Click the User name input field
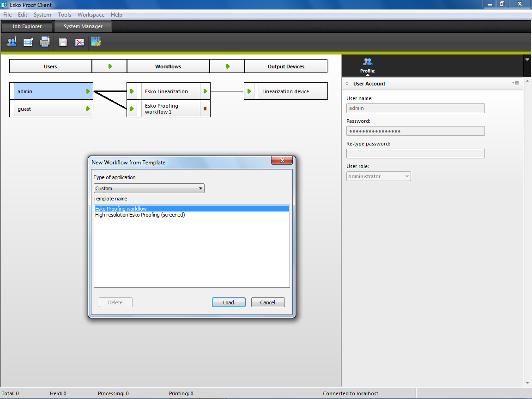Image resolution: width=532 pixels, height=399 pixels. pyautogui.click(x=416, y=108)
